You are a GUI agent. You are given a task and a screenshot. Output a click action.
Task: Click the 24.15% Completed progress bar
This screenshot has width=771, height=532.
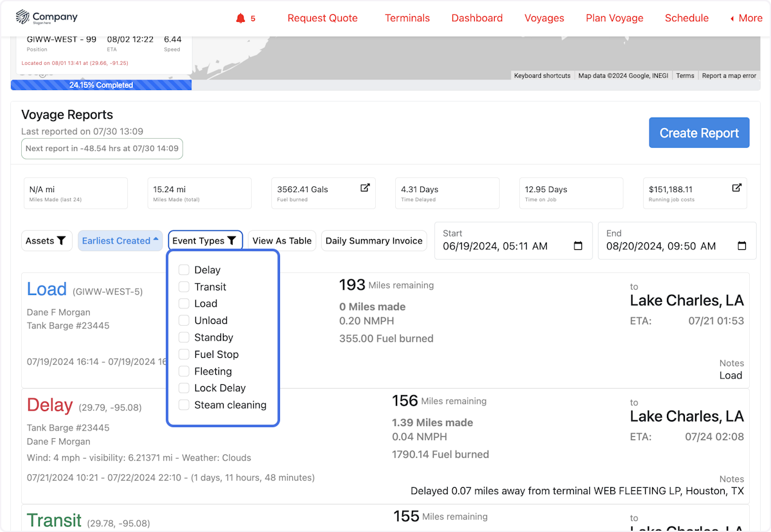(x=101, y=85)
